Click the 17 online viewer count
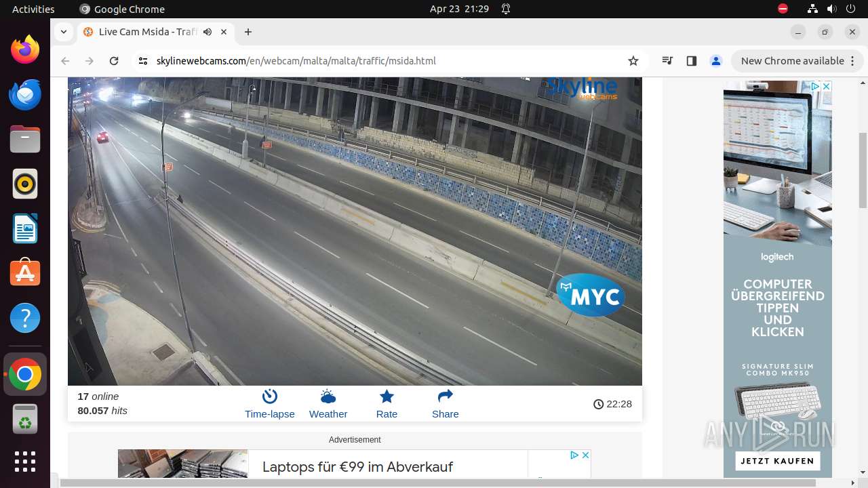 coord(98,396)
